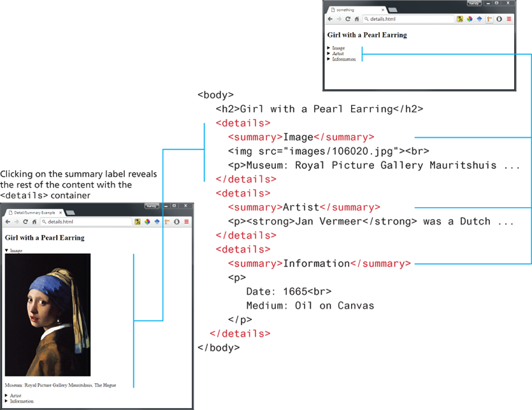Open the red hamburger menu in the lower browser
The width and height of the screenshot is (532, 410).
point(187,222)
